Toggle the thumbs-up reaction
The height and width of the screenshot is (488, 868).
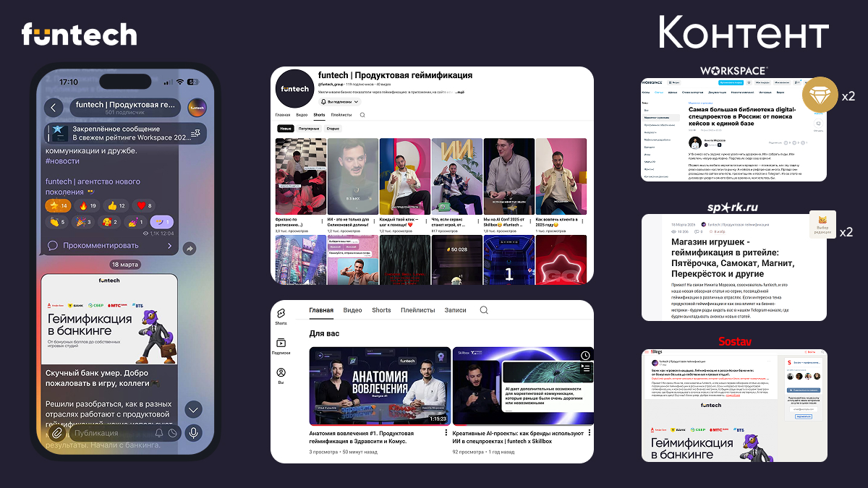coord(116,206)
